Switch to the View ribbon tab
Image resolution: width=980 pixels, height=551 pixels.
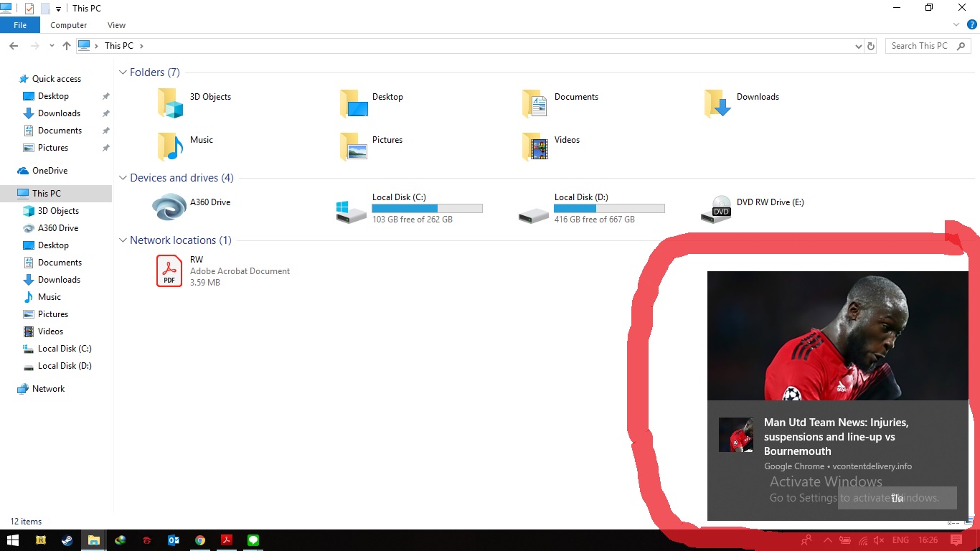[116, 25]
